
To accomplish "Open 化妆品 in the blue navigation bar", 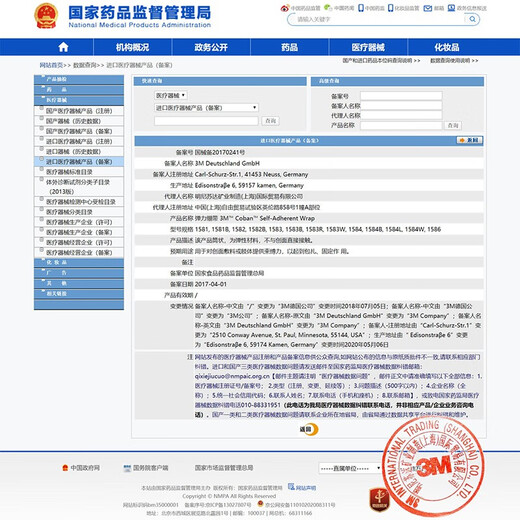I will [x=447, y=47].
